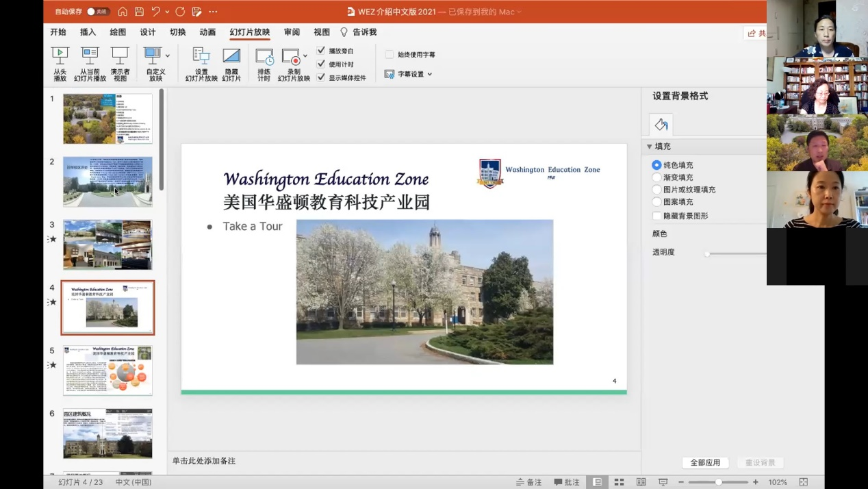Open Record Slide Show dropdown arrow
Image resolution: width=868 pixels, height=489 pixels.
(305, 56)
